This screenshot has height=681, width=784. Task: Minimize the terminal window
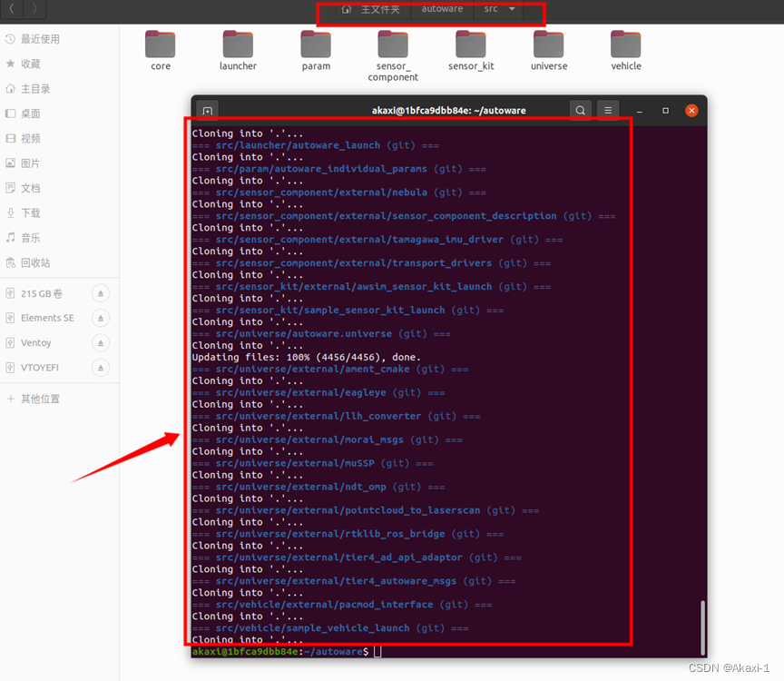[x=640, y=111]
